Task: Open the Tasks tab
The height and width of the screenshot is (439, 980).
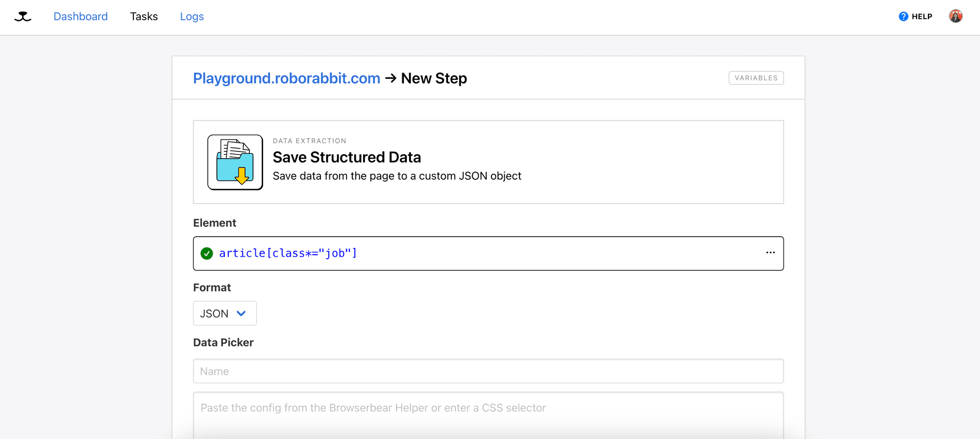Action: point(144,17)
